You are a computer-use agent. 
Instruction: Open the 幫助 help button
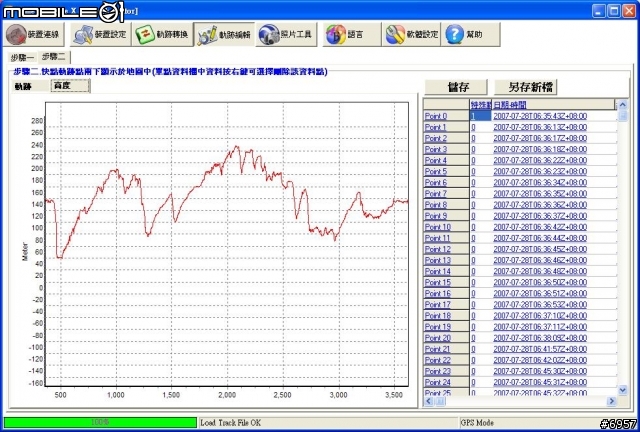pos(470,34)
